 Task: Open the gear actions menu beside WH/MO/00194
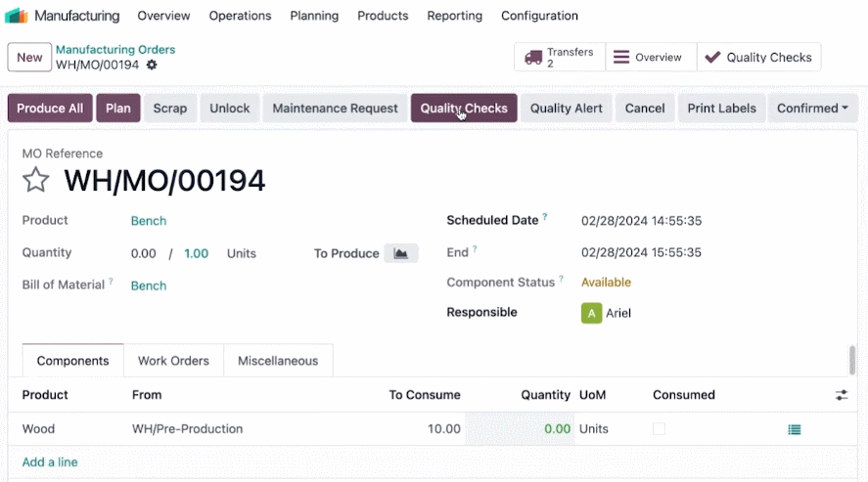152,66
